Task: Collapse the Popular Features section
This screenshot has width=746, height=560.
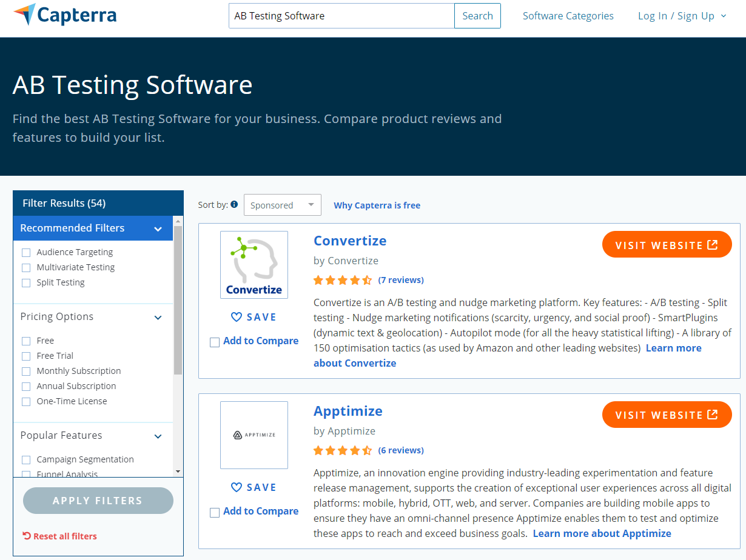Action: click(158, 436)
